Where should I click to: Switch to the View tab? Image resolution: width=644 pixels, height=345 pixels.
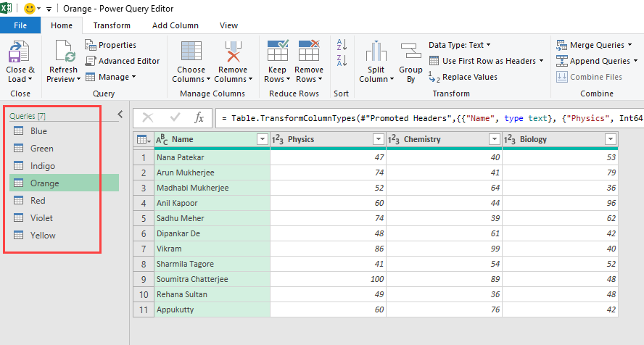coord(228,25)
